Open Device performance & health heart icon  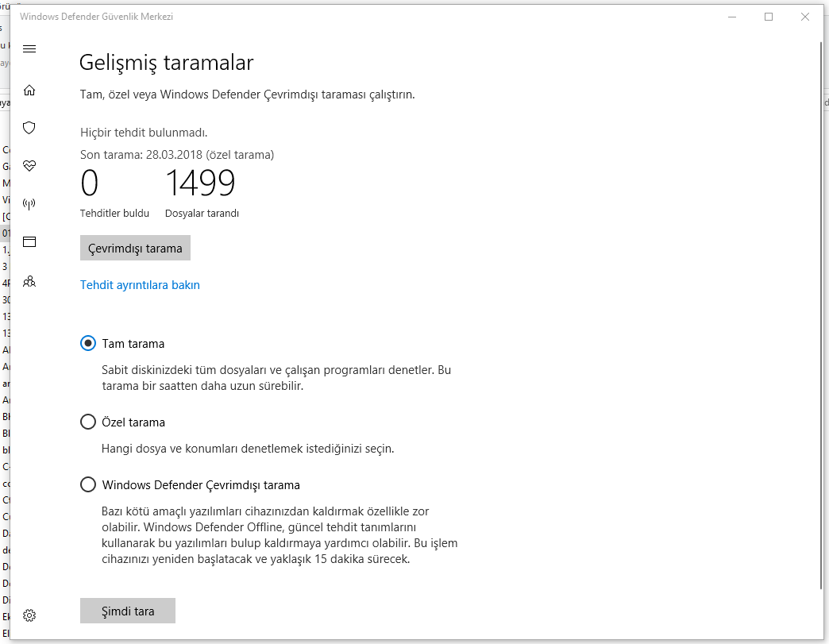[x=29, y=166]
